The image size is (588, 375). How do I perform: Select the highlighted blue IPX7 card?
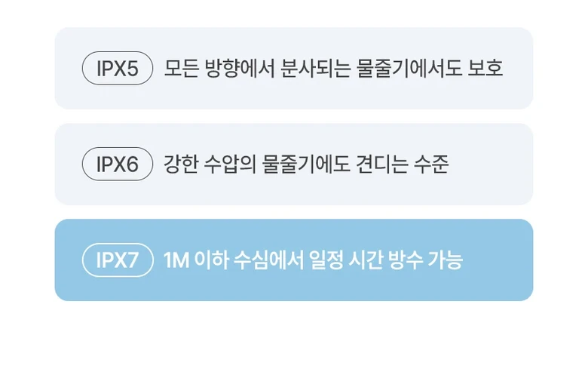coord(294,260)
